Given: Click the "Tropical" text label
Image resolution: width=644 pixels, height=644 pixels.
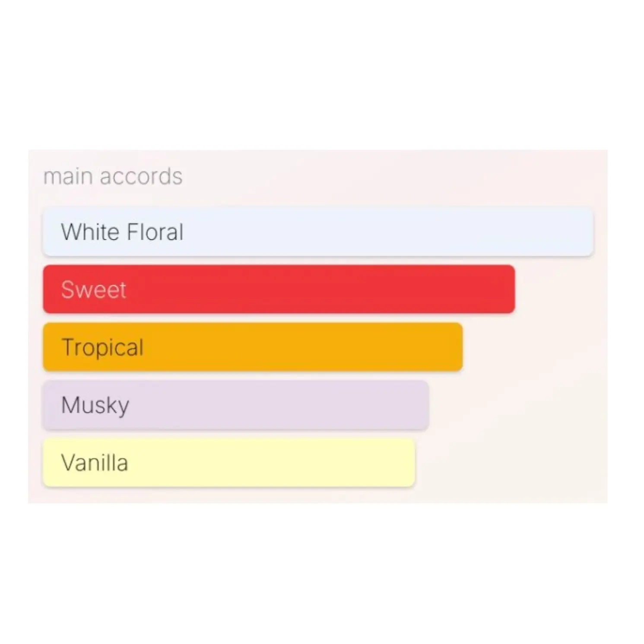Looking at the screenshot, I should (102, 347).
